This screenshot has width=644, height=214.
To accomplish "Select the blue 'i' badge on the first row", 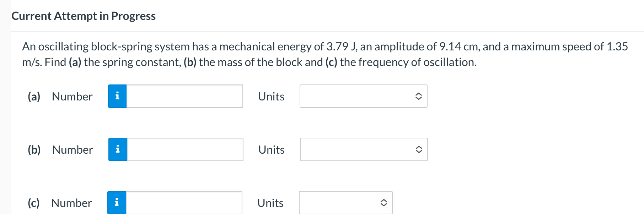I will pyautogui.click(x=117, y=96).
